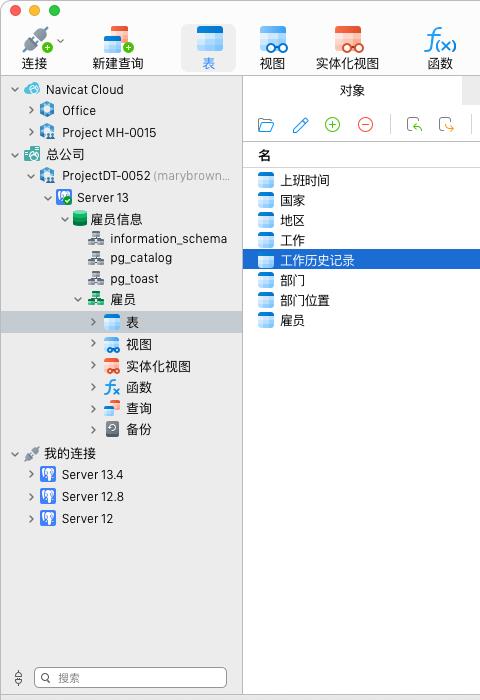The width and height of the screenshot is (480, 700).
Task: Click the 视图 node icon in tree
Action: pos(112,344)
